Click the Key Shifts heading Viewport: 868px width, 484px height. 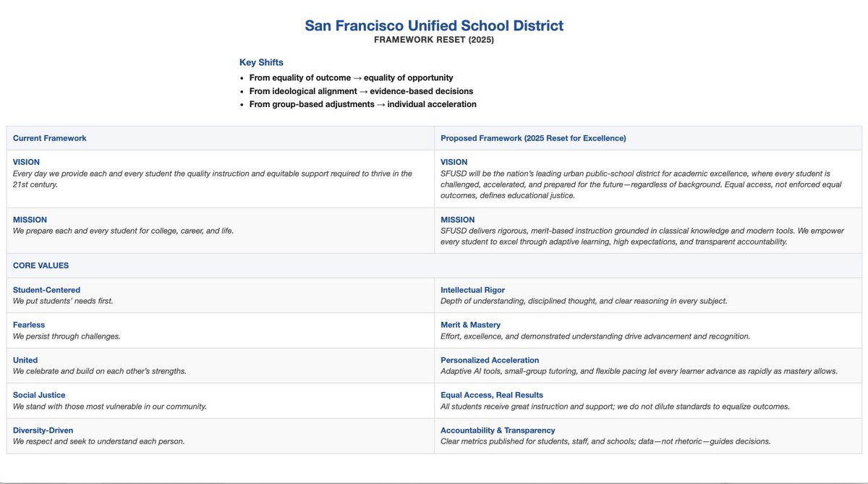[x=261, y=62]
